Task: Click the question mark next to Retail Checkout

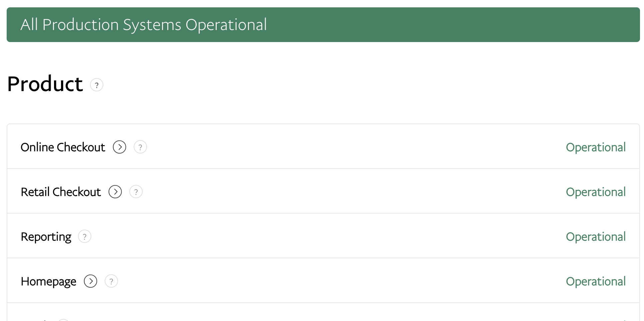Action: (x=136, y=192)
